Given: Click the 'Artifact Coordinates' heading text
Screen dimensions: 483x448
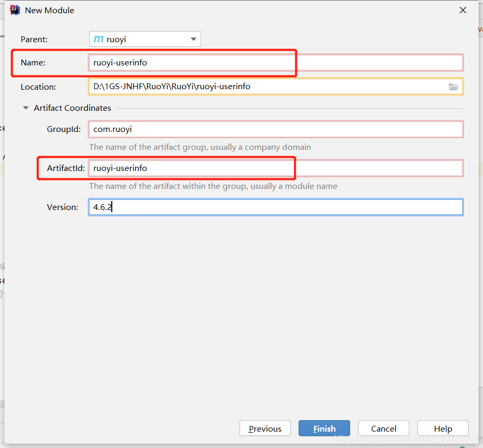Looking at the screenshot, I should [72, 108].
